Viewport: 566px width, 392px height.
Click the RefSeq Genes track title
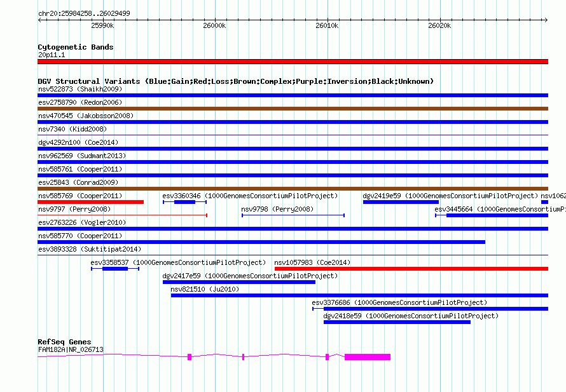click(64, 342)
